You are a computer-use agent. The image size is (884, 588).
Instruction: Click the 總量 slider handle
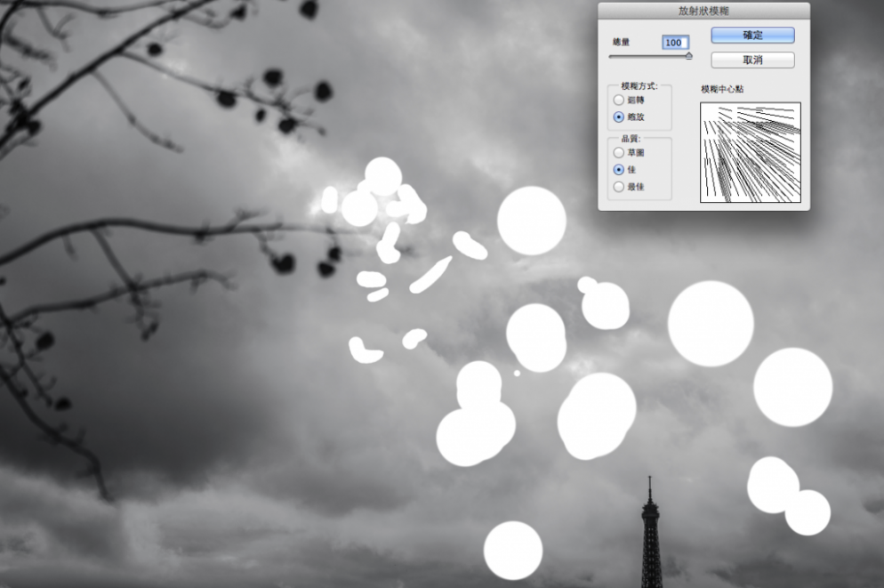click(688, 56)
